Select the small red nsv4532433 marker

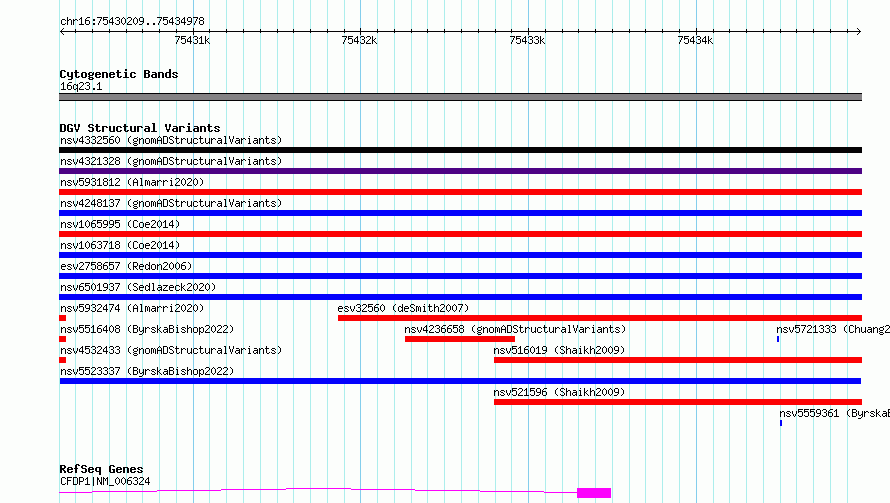click(x=62, y=360)
